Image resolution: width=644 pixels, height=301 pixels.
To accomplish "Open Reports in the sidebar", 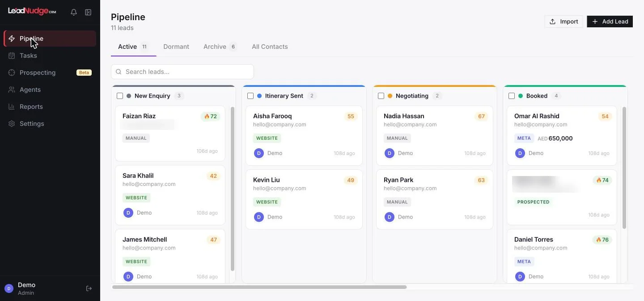I will coord(50,107).
